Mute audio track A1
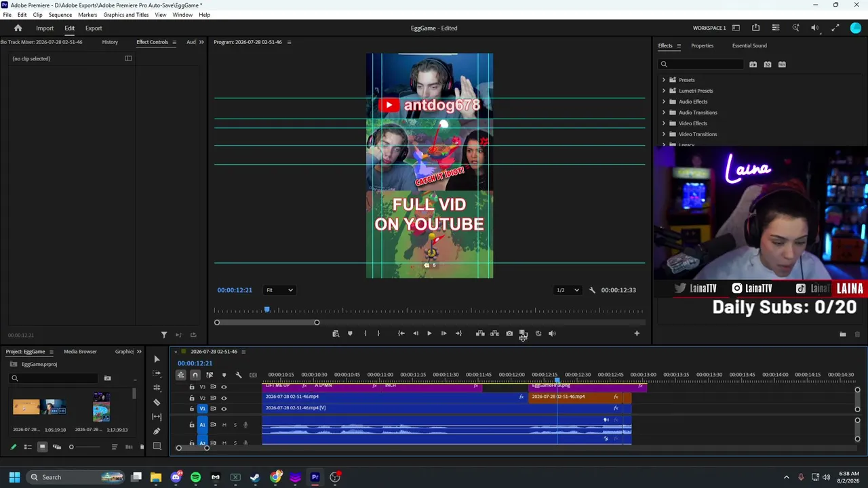This screenshot has width=868, height=488. click(x=224, y=425)
